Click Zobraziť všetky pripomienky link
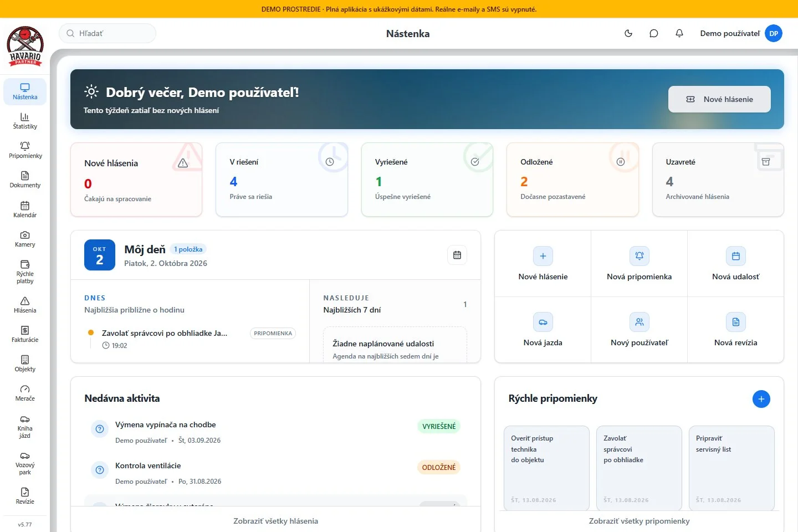 pos(640,521)
